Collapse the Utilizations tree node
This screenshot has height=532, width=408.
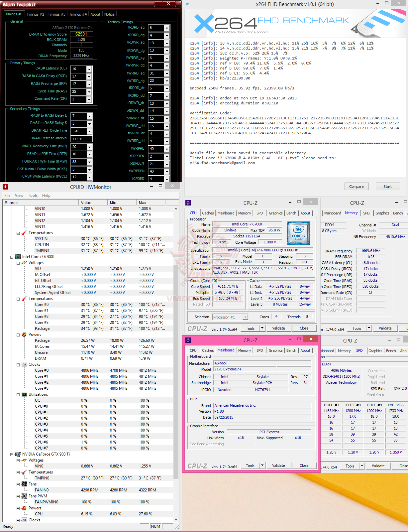(x=18, y=394)
